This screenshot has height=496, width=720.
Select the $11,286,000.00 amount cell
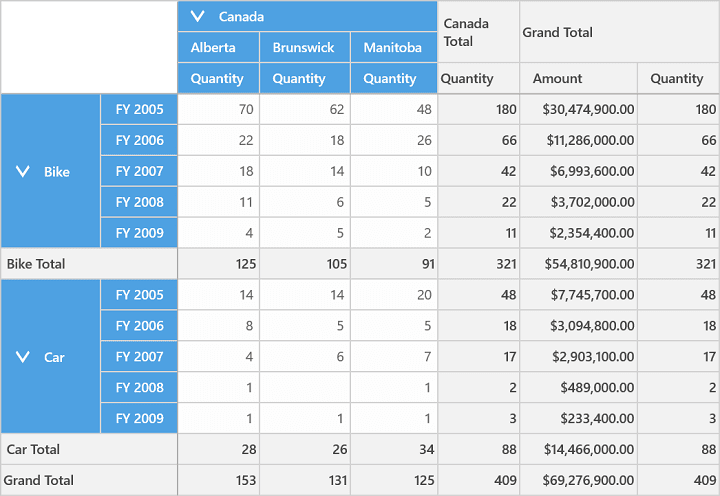(x=579, y=140)
